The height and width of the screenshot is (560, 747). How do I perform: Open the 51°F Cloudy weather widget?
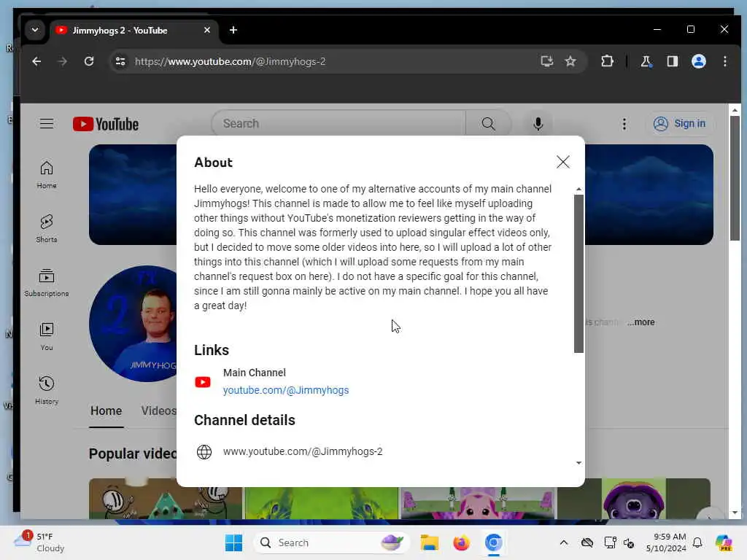(39, 542)
